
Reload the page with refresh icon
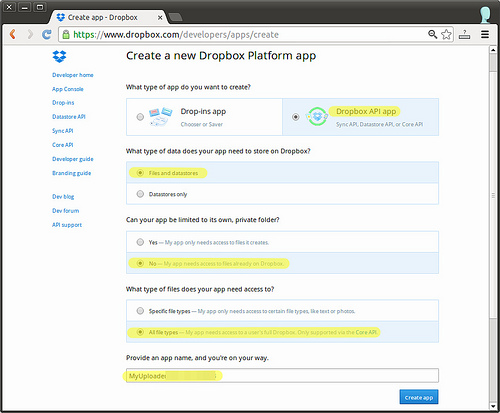[46, 34]
